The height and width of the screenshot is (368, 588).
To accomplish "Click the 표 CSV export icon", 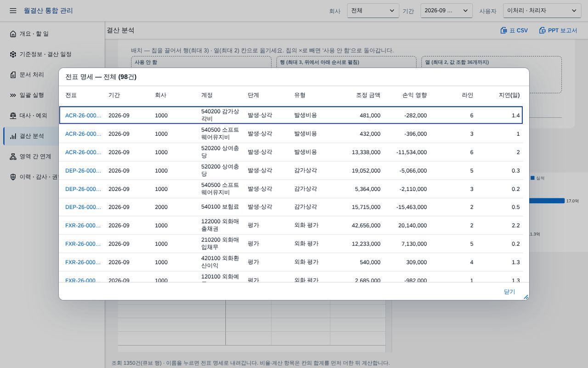I will [x=503, y=30].
